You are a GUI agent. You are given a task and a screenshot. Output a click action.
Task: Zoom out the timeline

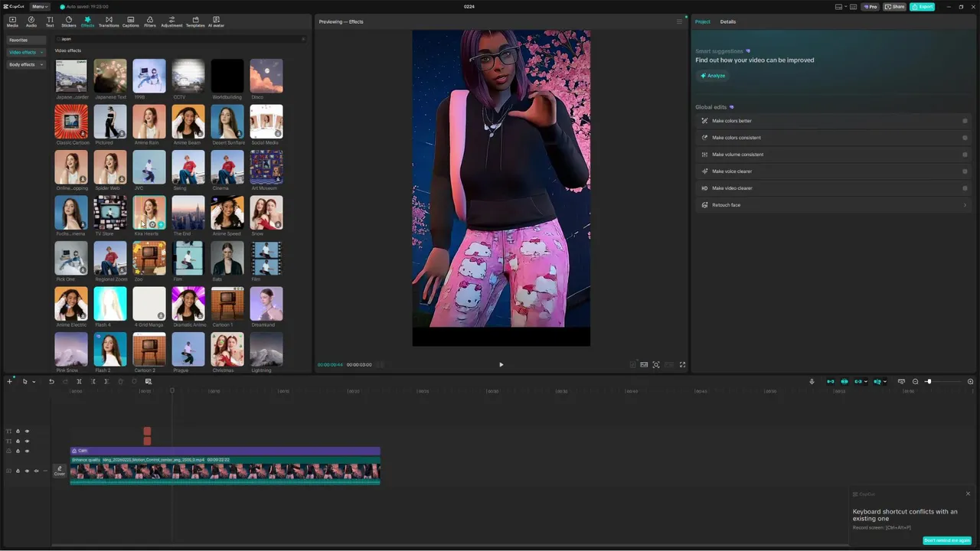point(915,381)
